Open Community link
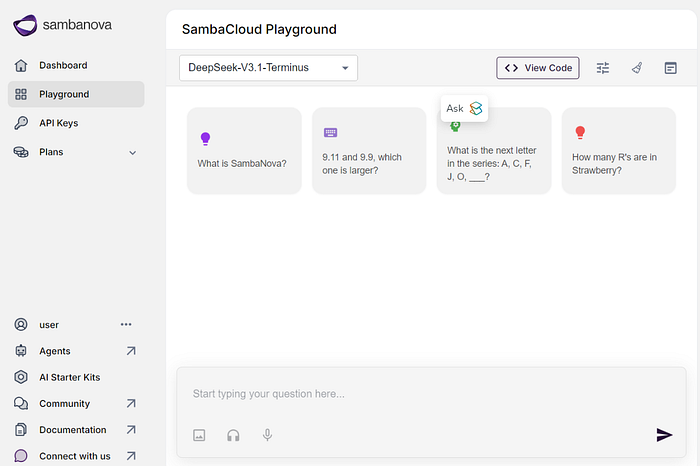The image size is (700, 466). [65, 404]
